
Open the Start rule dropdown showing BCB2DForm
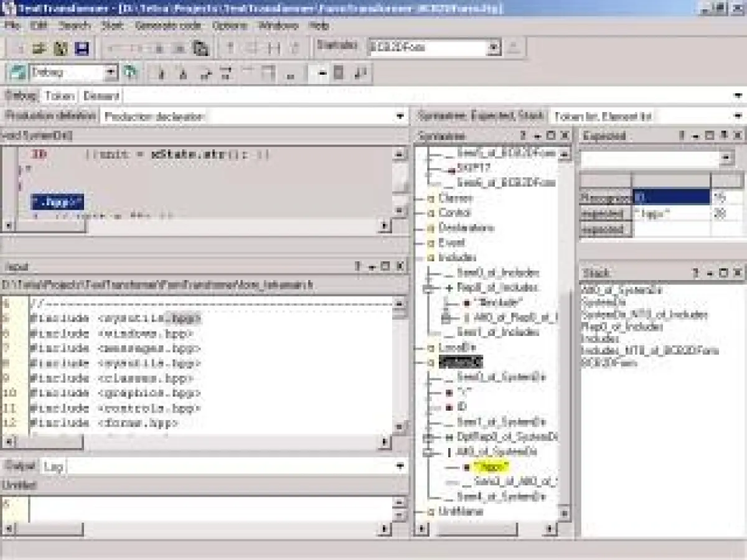(494, 47)
